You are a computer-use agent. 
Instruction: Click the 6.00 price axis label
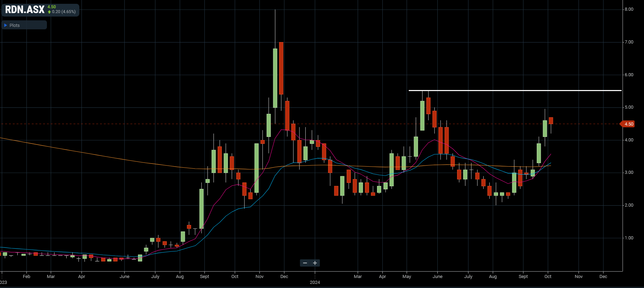(x=629, y=75)
